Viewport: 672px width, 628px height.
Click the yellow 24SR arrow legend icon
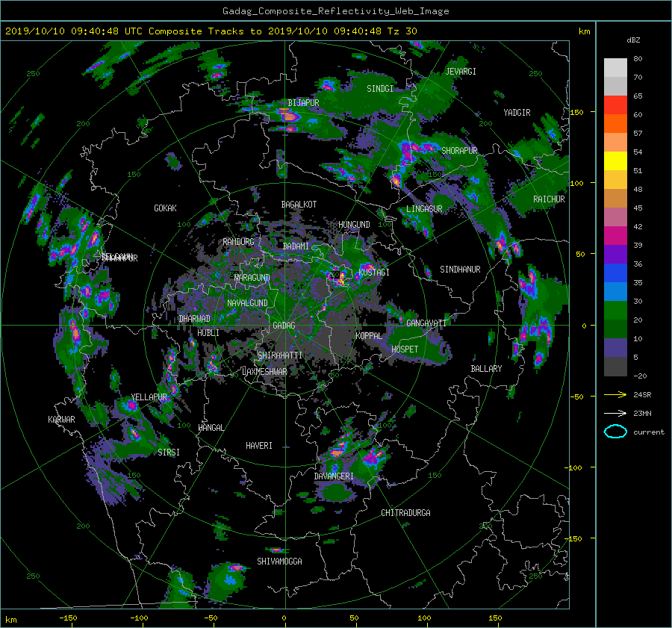tap(615, 394)
